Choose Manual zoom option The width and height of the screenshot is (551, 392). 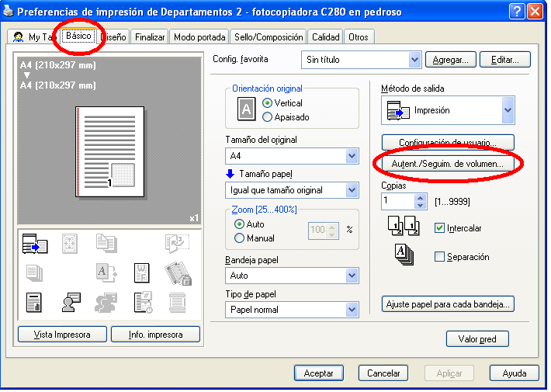click(x=255, y=238)
